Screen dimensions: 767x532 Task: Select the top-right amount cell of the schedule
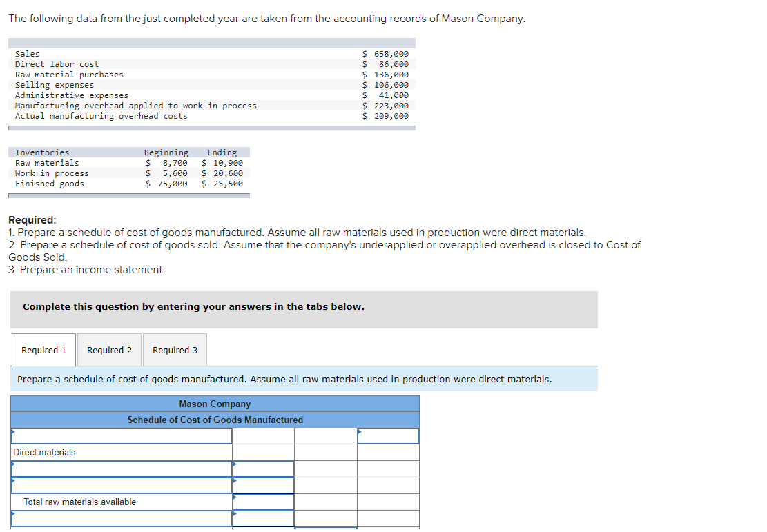(388, 436)
